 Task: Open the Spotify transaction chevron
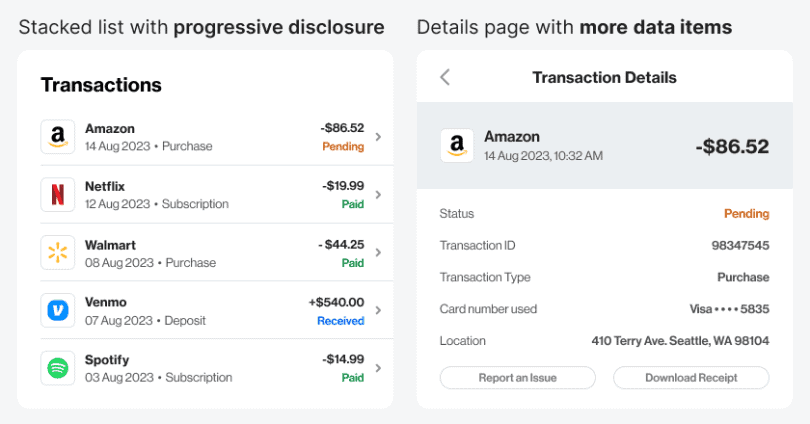[x=378, y=368]
